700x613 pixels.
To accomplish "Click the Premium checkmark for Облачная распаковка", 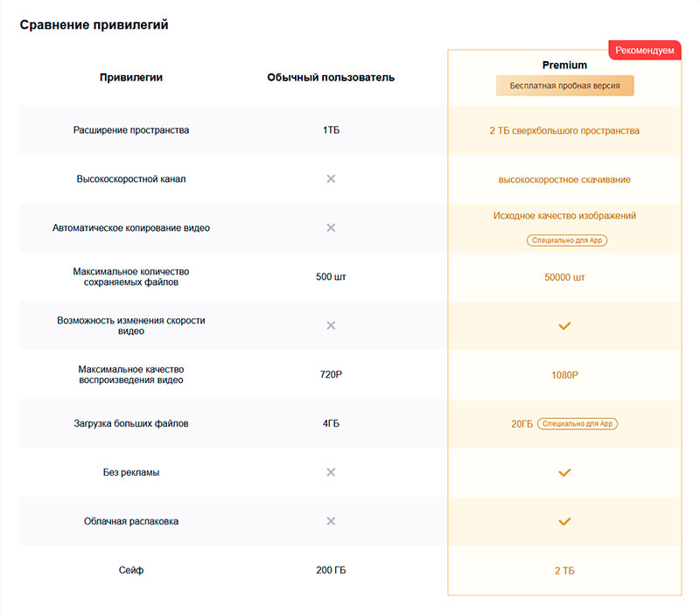I will tap(564, 521).
